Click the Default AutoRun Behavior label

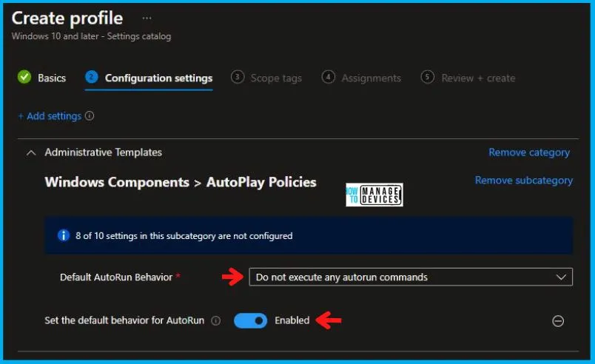(x=116, y=277)
